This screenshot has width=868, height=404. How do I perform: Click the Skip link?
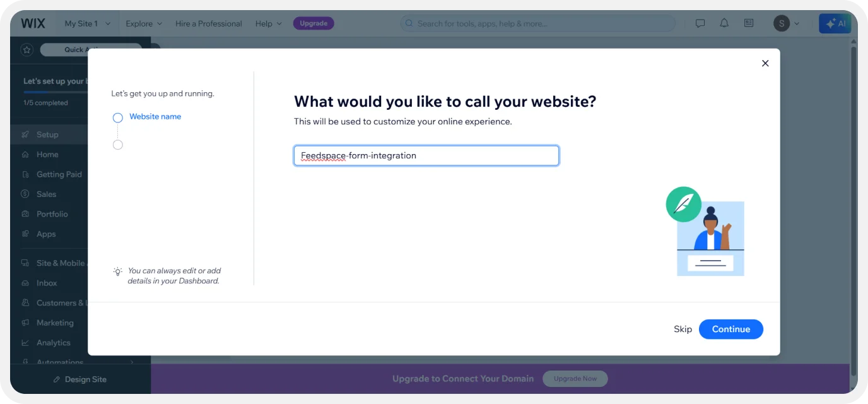[x=683, y=329]
